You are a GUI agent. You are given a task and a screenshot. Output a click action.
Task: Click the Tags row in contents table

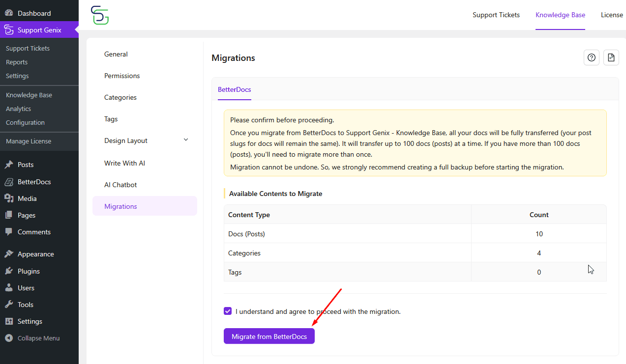pyautogui.click(x=415, y=272)
